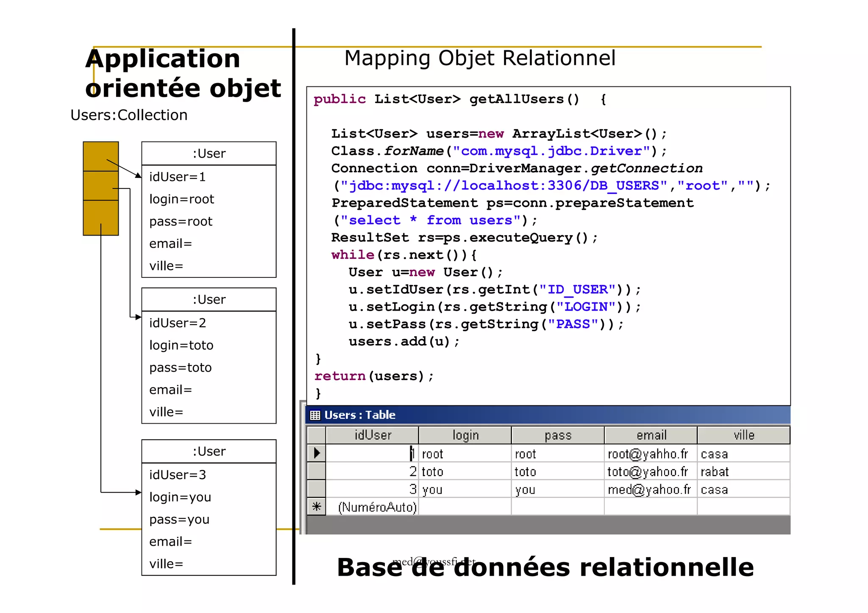The width and height of the screenshot is (868, 613).
Task: Click the ville column header
Action: [744, 435]
